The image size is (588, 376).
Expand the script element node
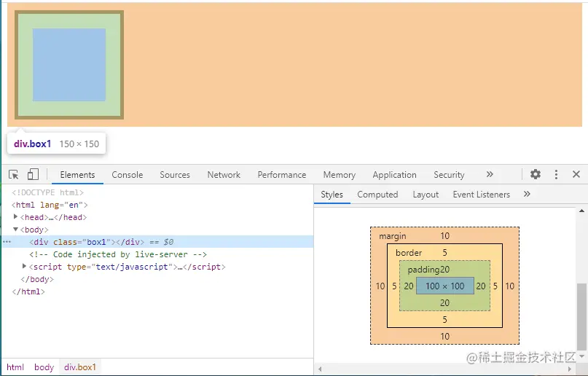tap(24, 266)
